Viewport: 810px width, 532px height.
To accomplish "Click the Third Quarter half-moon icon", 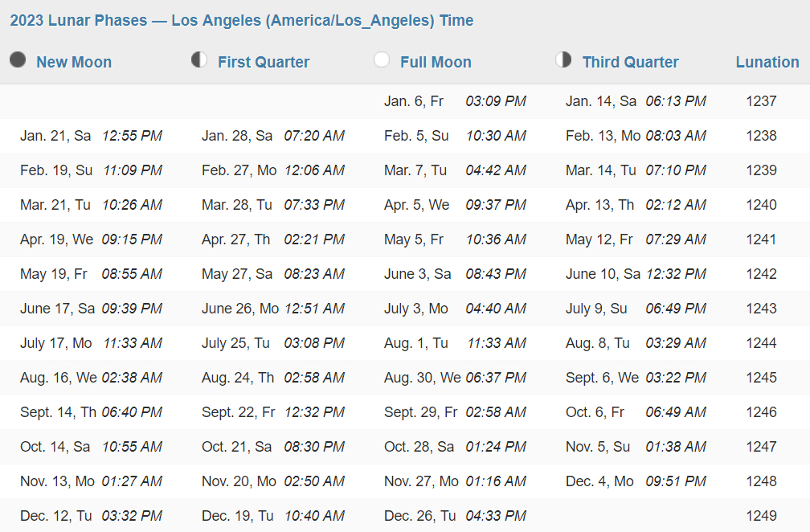I will pos(563,60).
